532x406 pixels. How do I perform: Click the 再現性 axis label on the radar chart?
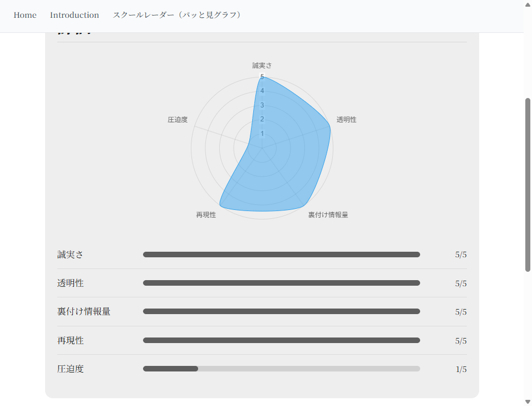(x=205, y=214)
